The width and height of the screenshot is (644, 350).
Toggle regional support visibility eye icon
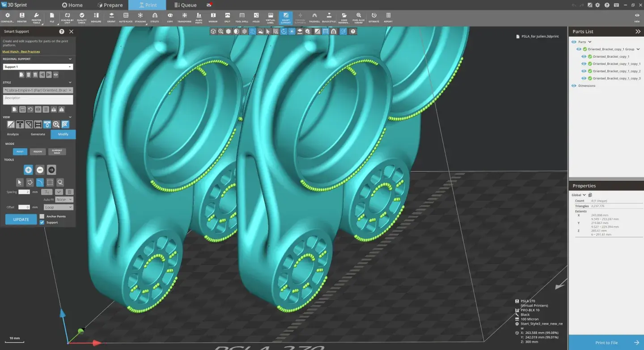point(56,75)
